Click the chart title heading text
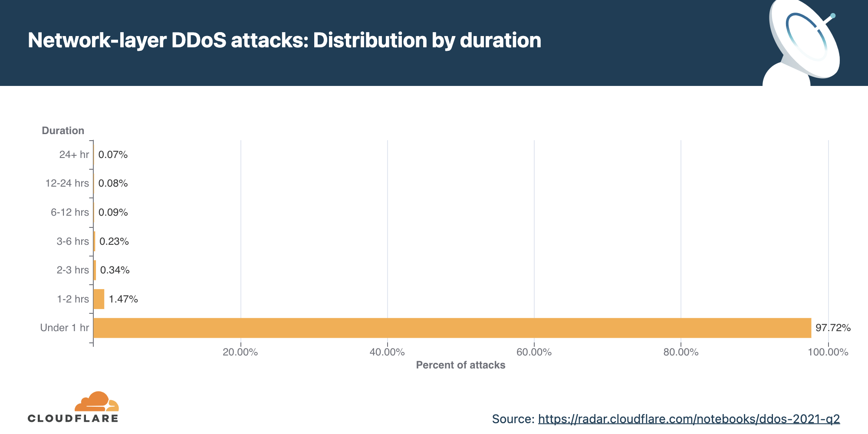The image size is (868, 434). pyautogui.click(x=284, y=40)
